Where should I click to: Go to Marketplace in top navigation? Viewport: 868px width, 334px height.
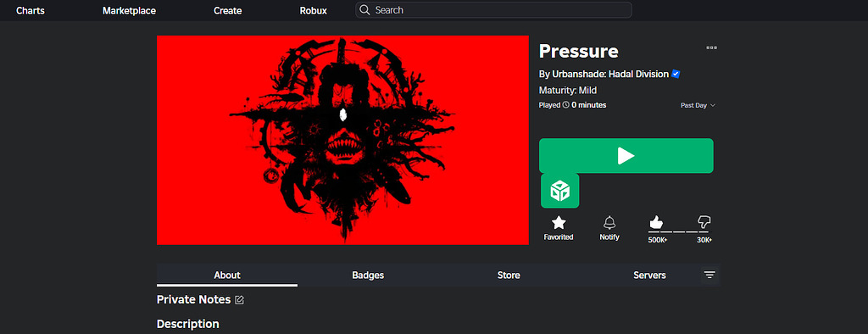point(129,10)
